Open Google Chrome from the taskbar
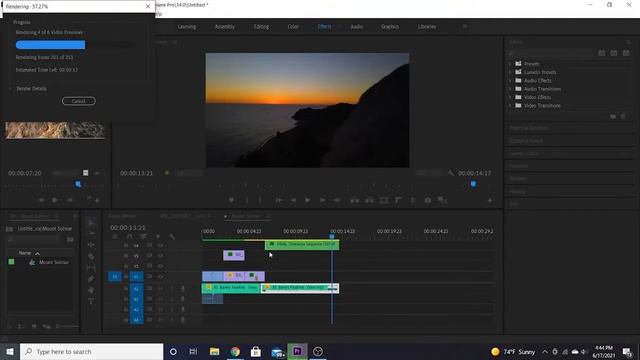640x360 pixels. [x=235, y=351]
